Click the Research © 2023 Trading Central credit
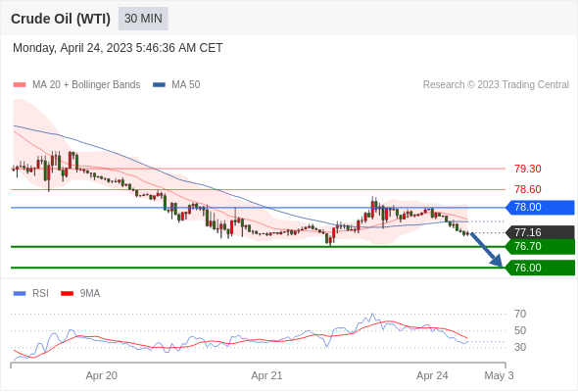The image size is (578, 392). pos(496,85)
